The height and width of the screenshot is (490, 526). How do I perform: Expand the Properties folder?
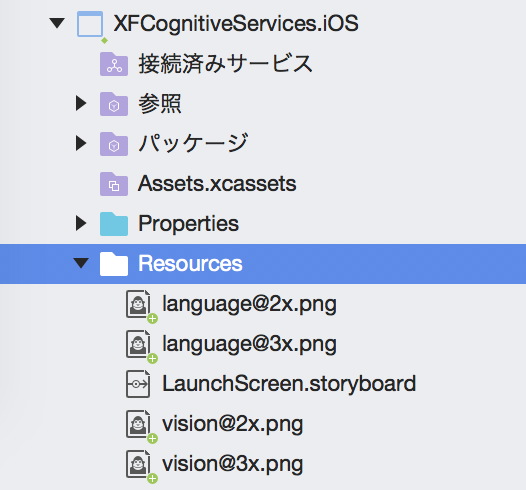(81, 223)
